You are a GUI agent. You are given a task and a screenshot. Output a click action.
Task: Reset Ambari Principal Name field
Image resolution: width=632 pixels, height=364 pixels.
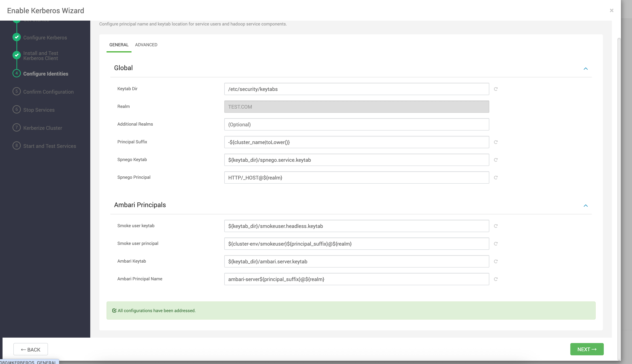[x=496, y=279]
